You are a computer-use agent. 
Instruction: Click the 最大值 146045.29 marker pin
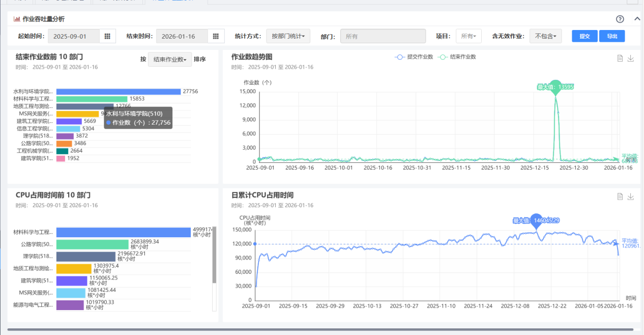click(x=536, y=220)
